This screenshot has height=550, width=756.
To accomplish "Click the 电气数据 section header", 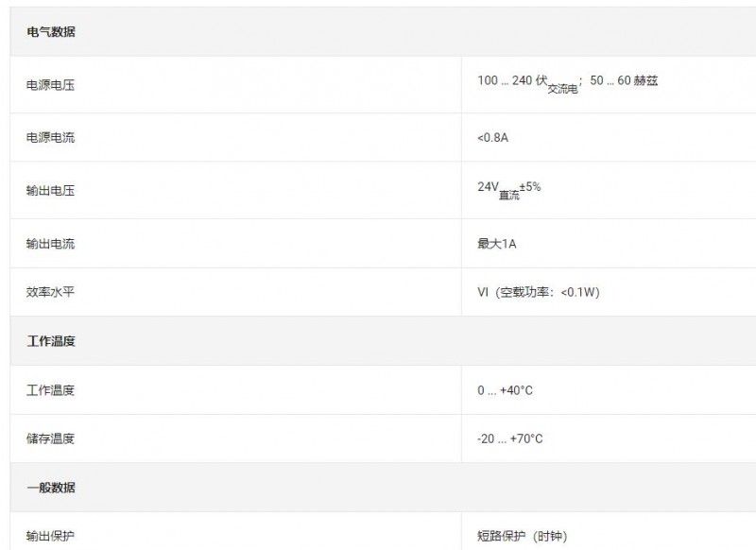I will pyautogui.click(x=51, y=32).
